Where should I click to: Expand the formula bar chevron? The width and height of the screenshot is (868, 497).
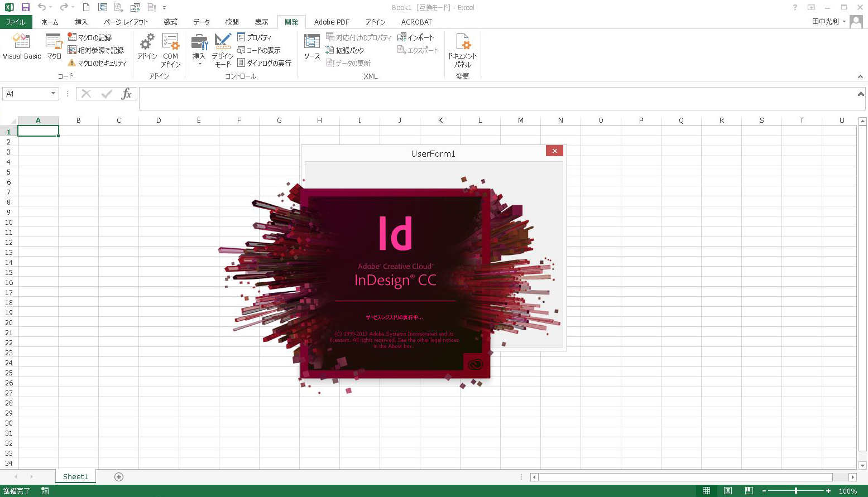point(861,94)
